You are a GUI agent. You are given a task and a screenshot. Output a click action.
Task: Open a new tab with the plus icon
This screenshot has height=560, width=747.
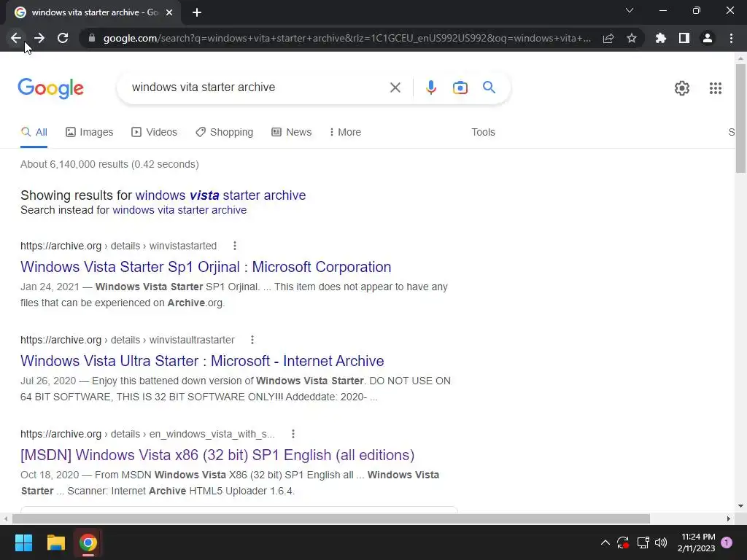click(197, 12)
